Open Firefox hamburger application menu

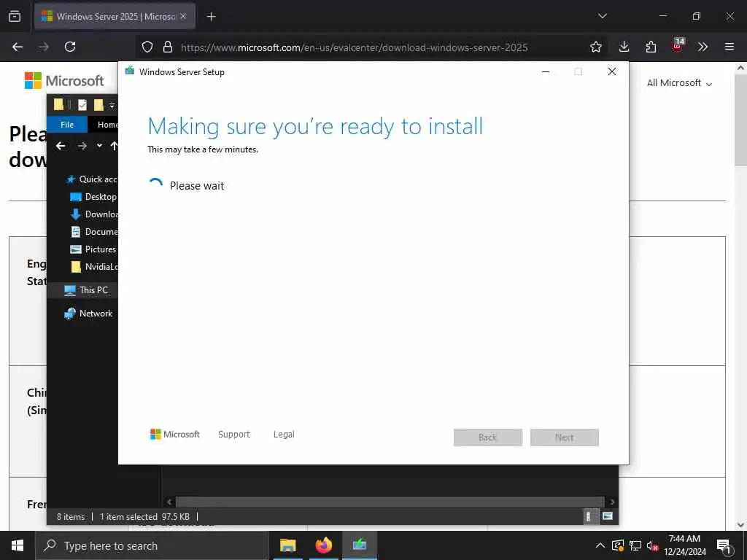729,47
